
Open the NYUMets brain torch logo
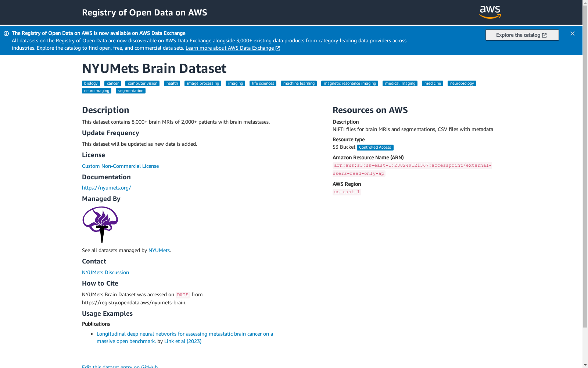coord(100,224)
